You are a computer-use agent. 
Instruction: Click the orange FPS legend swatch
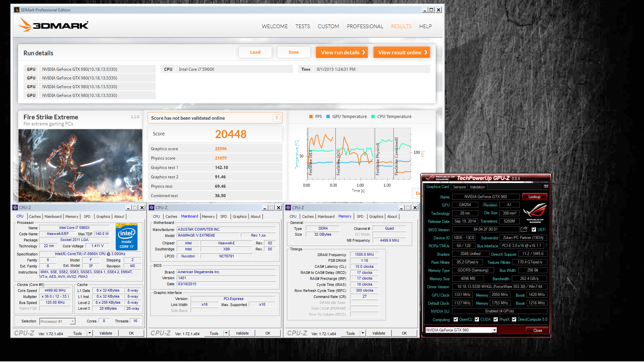[311, 117]
